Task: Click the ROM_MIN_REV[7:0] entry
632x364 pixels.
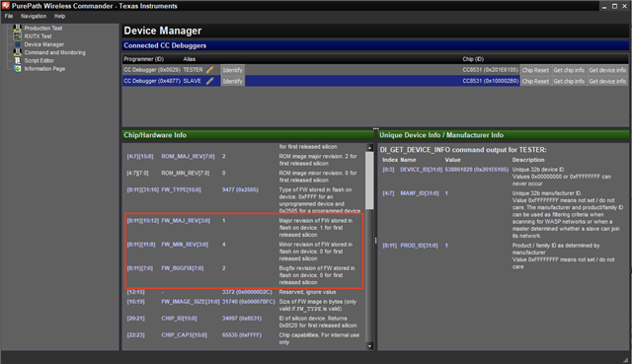Action: (x=186, y=174)
